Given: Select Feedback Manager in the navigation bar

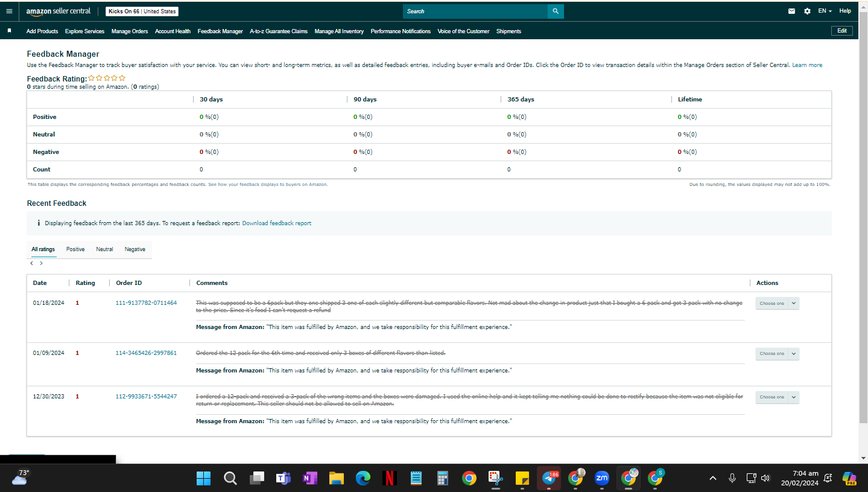Looking at the screenshot, I should [220, 31].
